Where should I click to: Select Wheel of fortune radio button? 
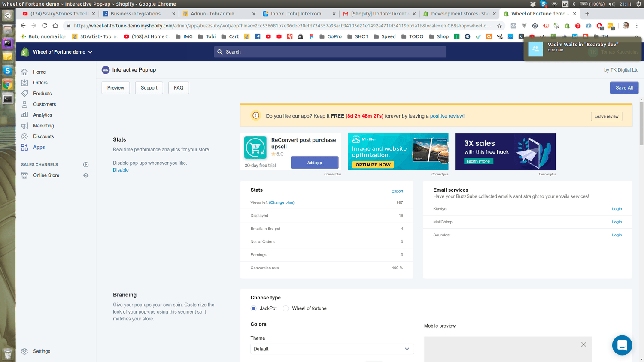coord(286,308)
